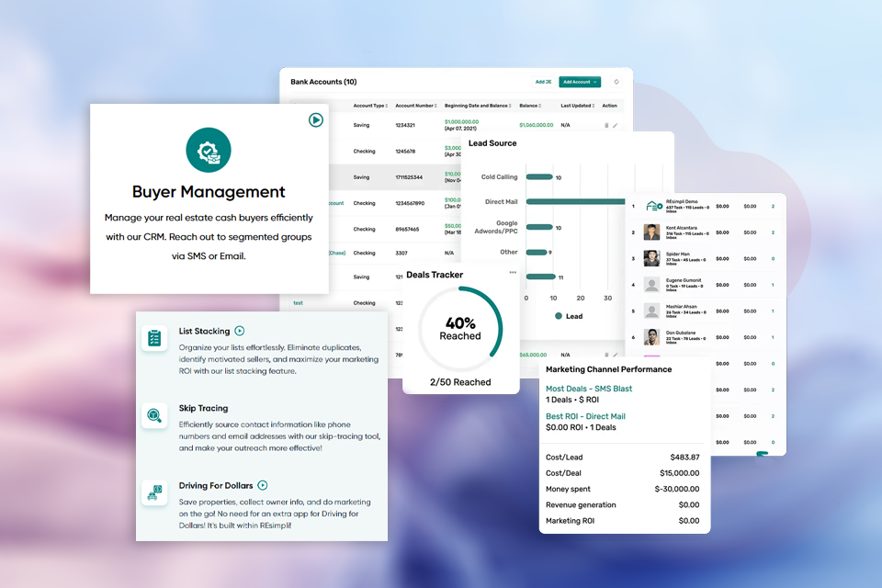Click the 'List Stacking' heading
The height and width of the screenshot is (588, 882).
pos(204,332)
